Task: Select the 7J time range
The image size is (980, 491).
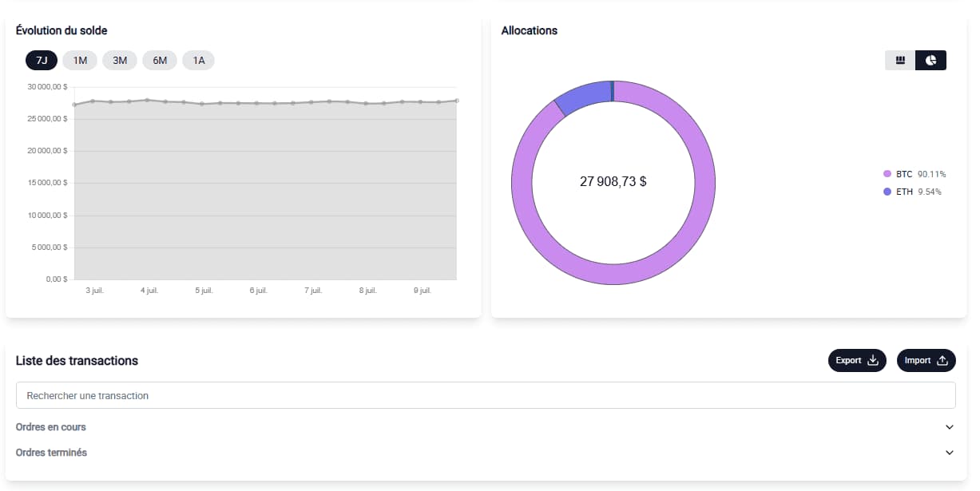Action: [42, 61]
